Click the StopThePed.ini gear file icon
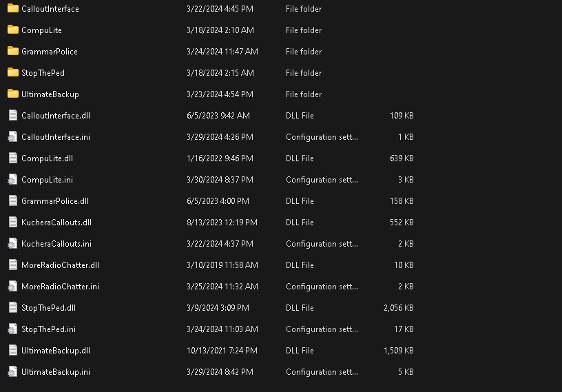This screenshot has height=392, width=562. 13,329
